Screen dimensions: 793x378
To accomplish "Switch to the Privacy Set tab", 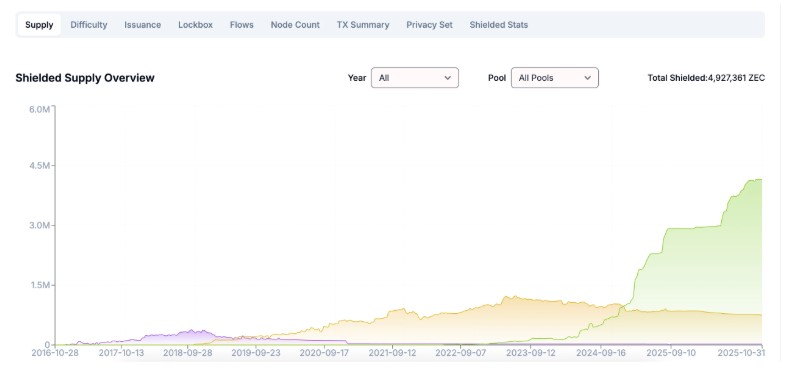I will coord(429,25).
